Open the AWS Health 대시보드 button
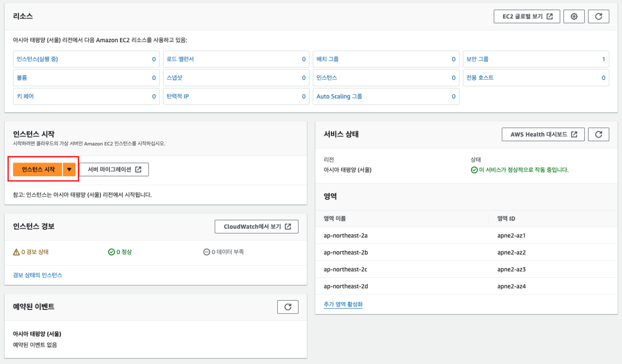 coord(543,135)
